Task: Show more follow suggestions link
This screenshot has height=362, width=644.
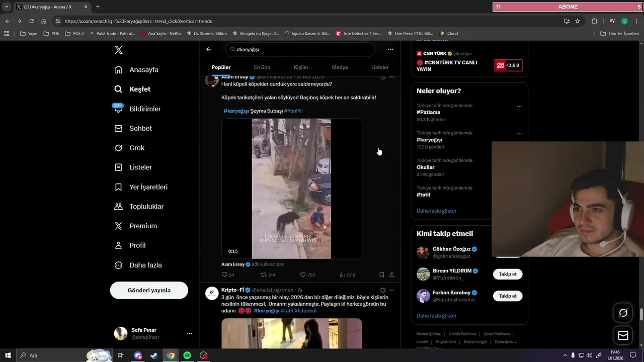Action: (x=436, y=316)
